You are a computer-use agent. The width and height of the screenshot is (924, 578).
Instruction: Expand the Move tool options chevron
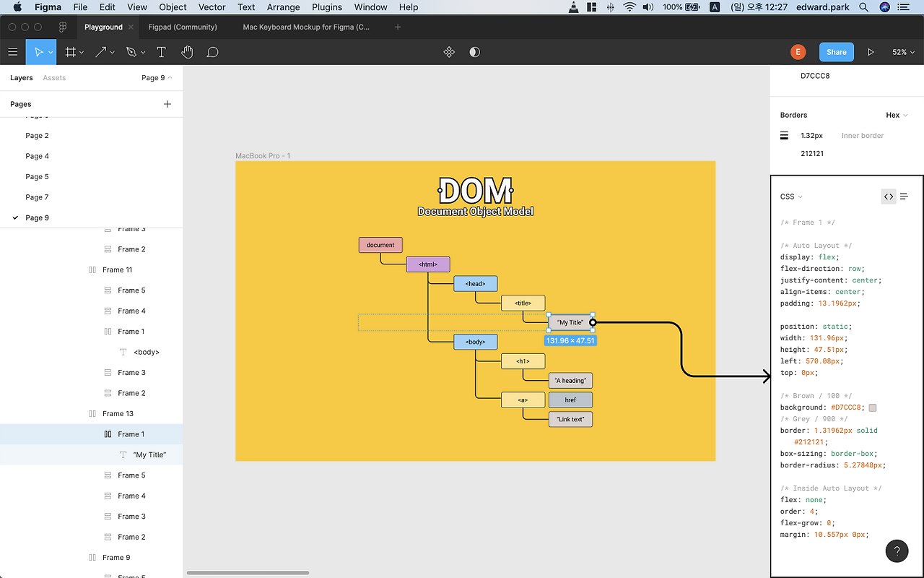click(x=51, y=53)
